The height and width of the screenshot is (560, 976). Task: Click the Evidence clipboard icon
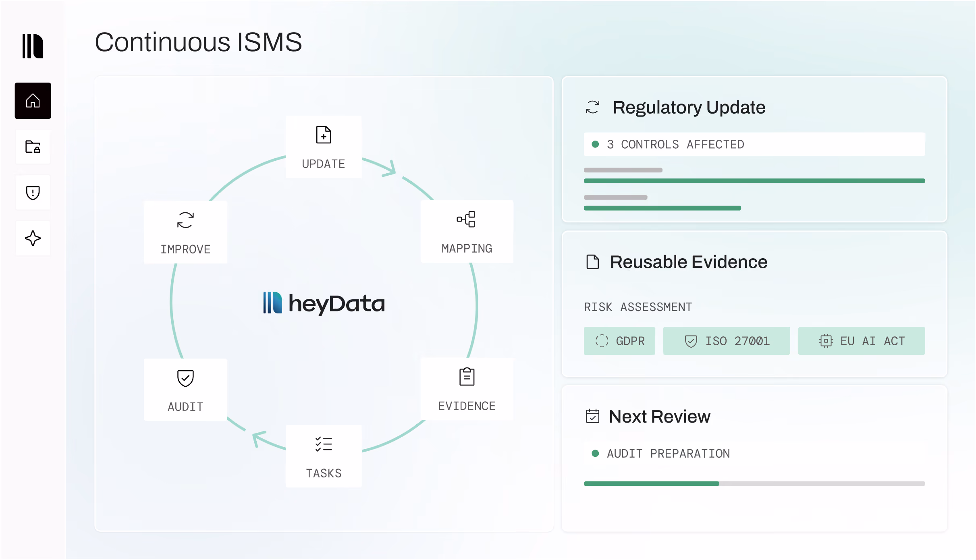467,376
